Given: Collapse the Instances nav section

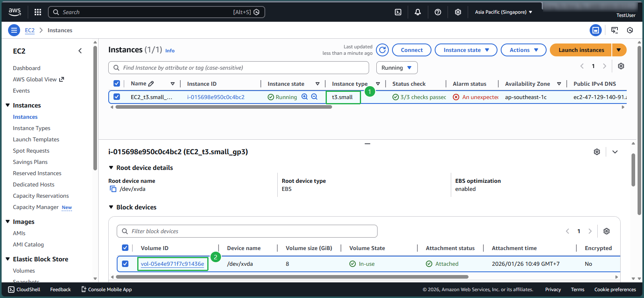Looking at the screenshot, I should (x=8, y=105).
